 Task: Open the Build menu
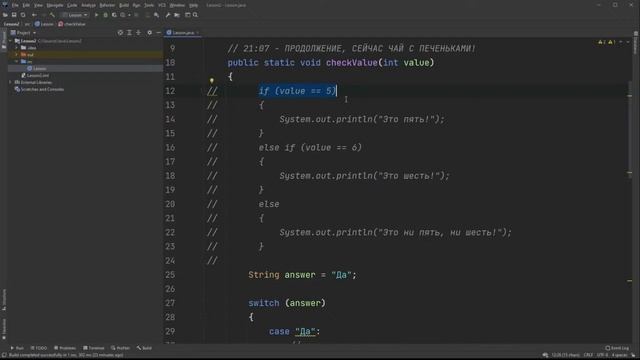[124, 5]
